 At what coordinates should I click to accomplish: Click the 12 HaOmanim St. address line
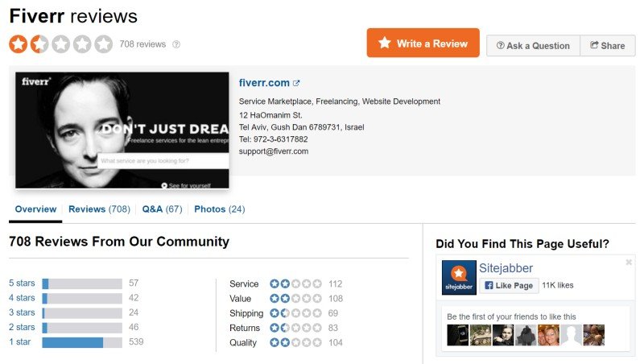click(x=270, y=115)
